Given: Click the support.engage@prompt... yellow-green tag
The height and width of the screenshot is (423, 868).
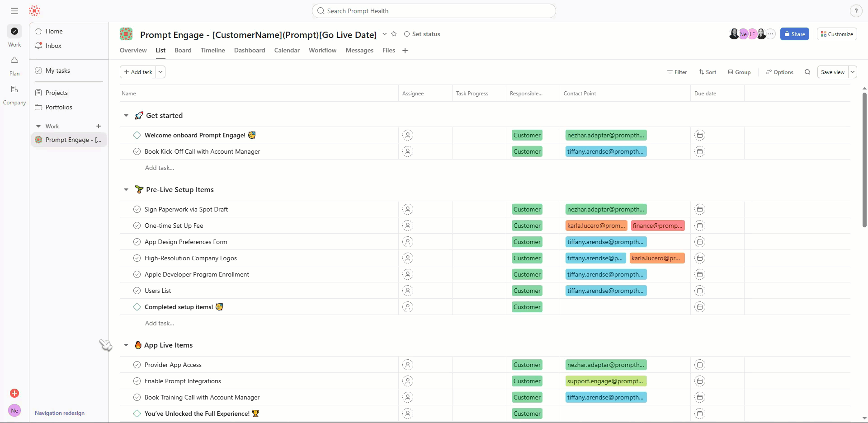Looking at the screenshot, I should (x=606, y=381).
